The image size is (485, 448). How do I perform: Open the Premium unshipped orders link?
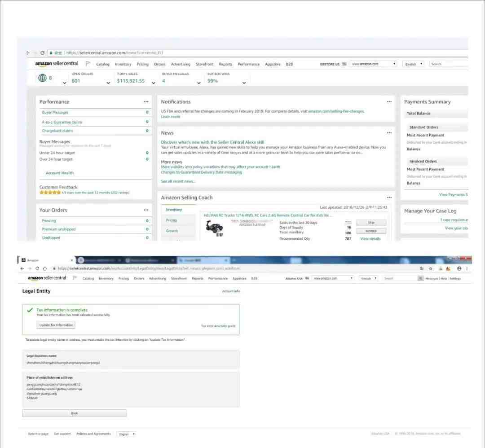pyautogui.click(x=59, y=229)
